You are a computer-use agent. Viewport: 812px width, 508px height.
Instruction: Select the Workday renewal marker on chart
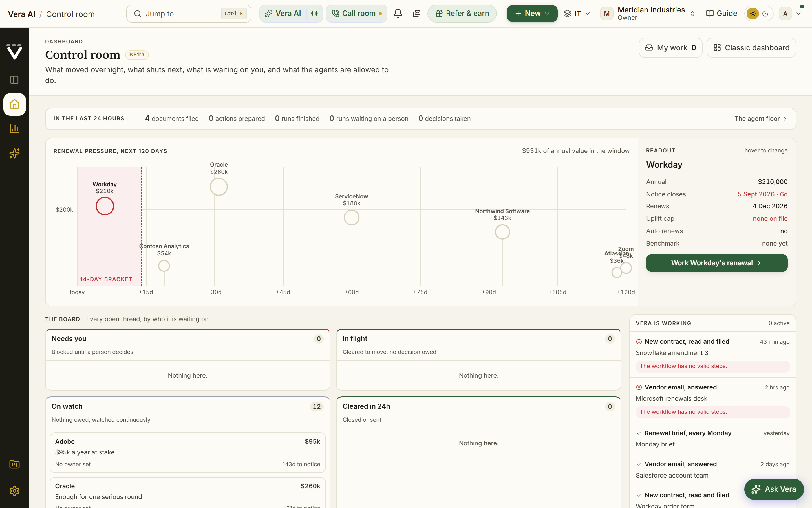(x=105, y=206)
